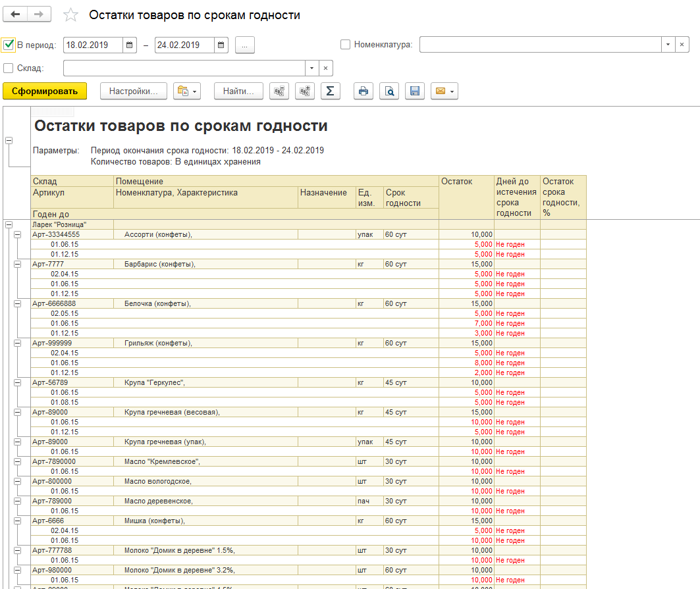Toggle the 'В период' checkbox
This screenshot has height=589, width=700.
(9, 45)
